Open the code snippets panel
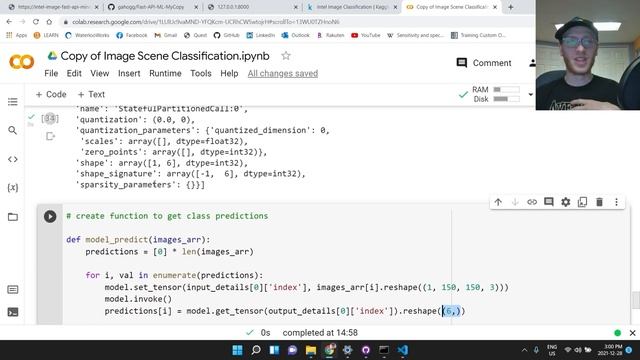This screenshot has width=640, height=360. pyautogui.click(x=13, y=159)
